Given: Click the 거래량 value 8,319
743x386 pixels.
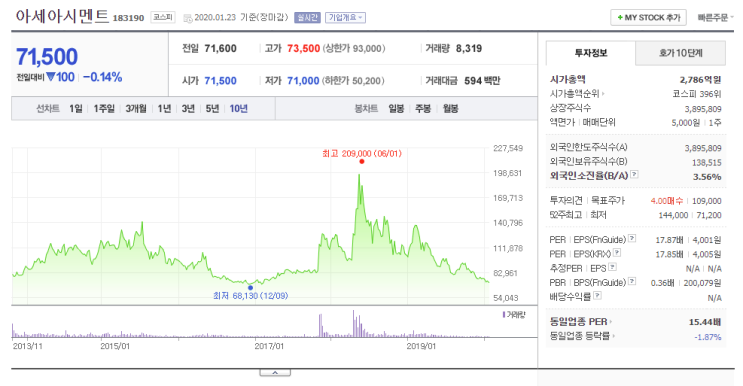Looking at the screenshot, I should [469, 48].
